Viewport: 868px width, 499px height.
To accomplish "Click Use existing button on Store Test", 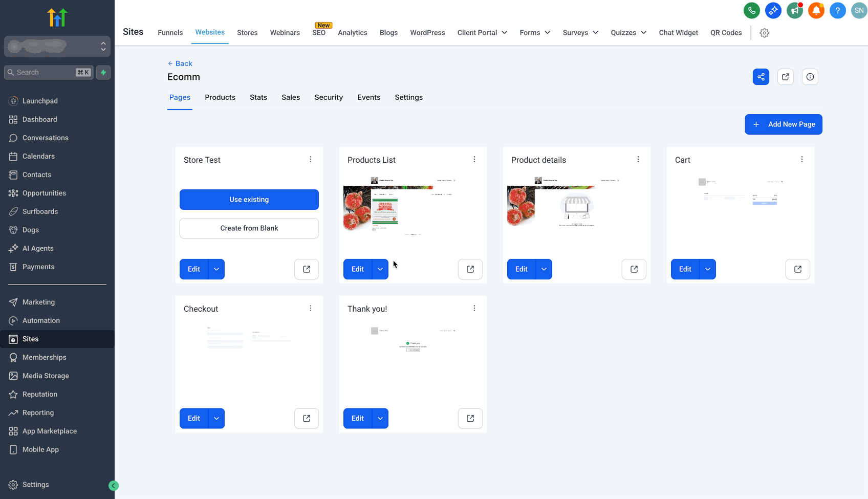I will (x=249, y=200).
